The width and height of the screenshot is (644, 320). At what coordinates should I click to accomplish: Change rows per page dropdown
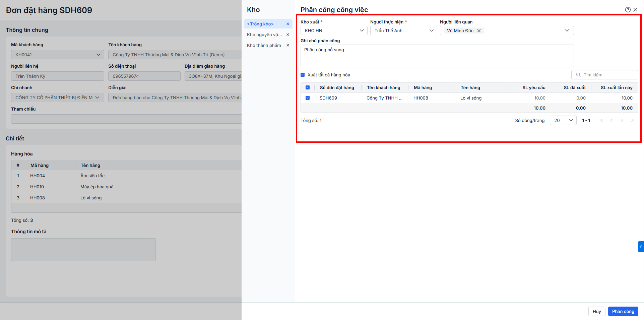click(563, 120)
